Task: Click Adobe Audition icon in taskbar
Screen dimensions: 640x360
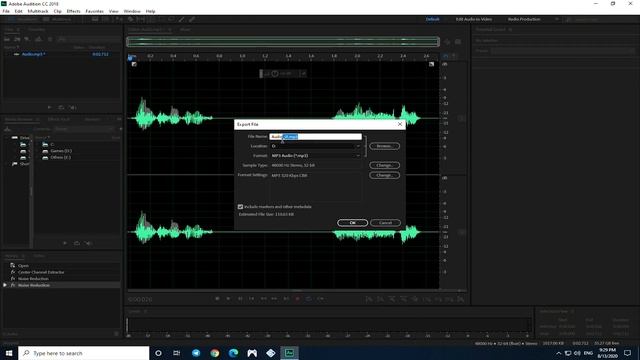Action: (289, 353)
